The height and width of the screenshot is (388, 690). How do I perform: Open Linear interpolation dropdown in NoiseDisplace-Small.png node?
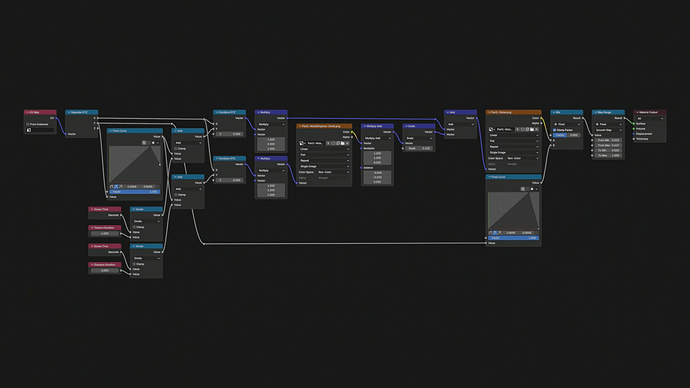click(324, 149)
